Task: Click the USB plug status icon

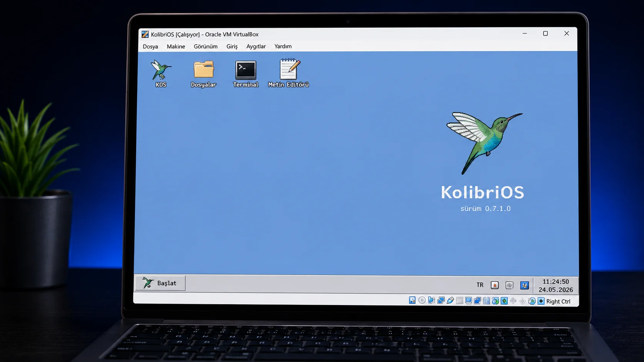Action: (x=450, y=301)
